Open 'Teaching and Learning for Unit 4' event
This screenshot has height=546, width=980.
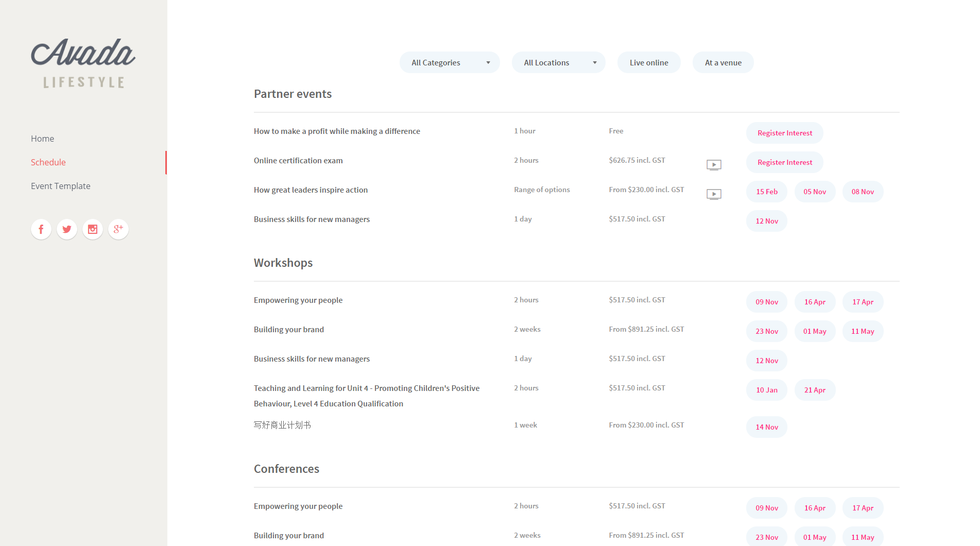tap(367, 396)
